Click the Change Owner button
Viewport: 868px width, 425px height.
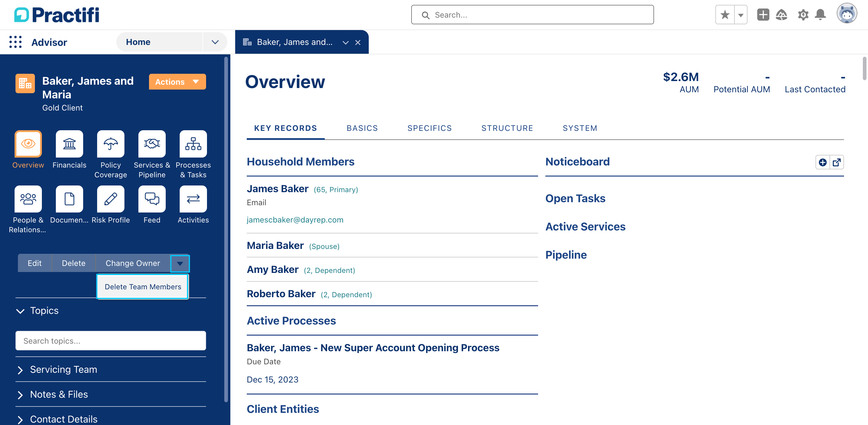133,263
